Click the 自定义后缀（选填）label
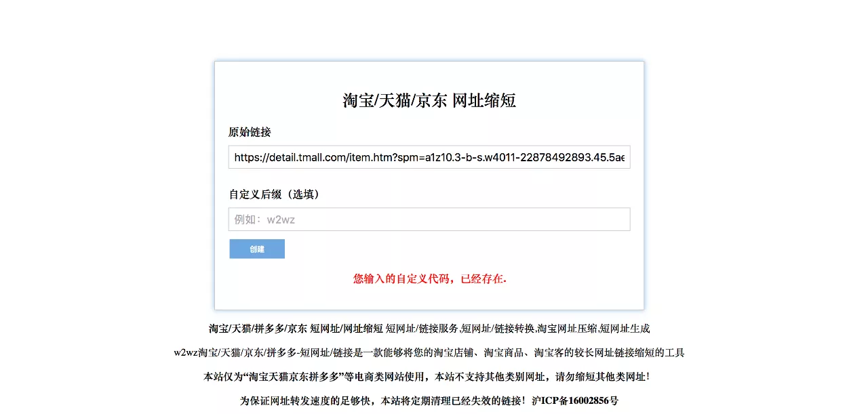This screenshot has height=414, width=868. [274, 194]
